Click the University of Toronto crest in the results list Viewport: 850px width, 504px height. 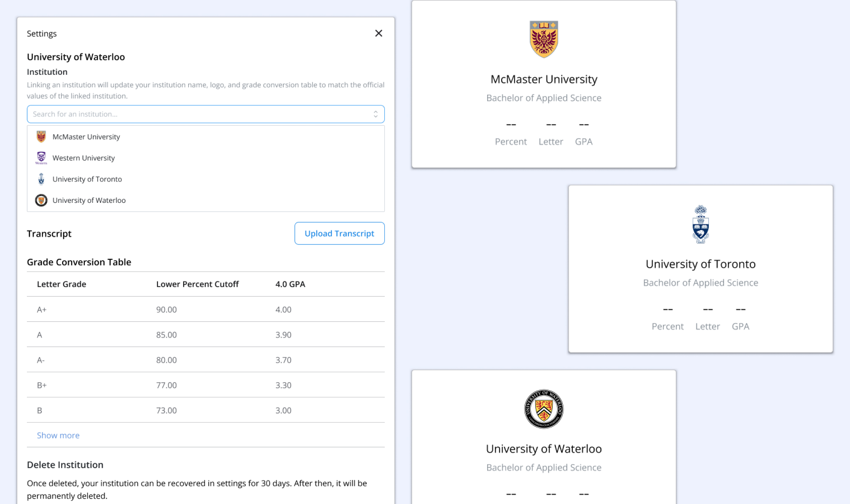(41, 179)
